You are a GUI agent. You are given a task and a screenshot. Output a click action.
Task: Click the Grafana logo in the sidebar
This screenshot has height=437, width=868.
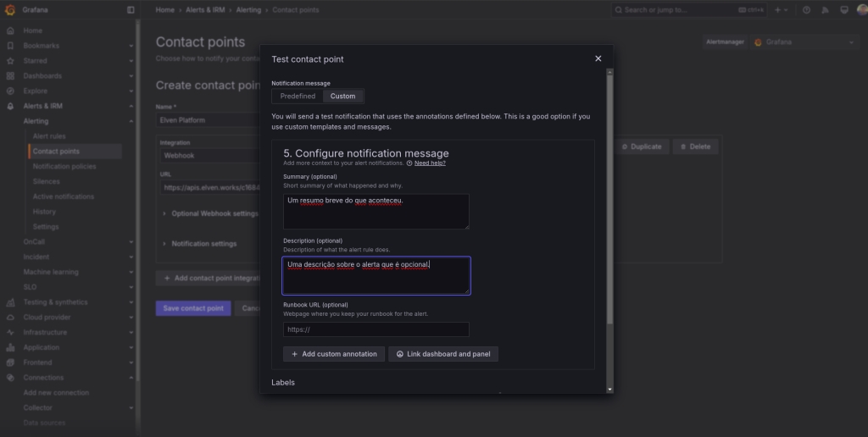[10, 10]
